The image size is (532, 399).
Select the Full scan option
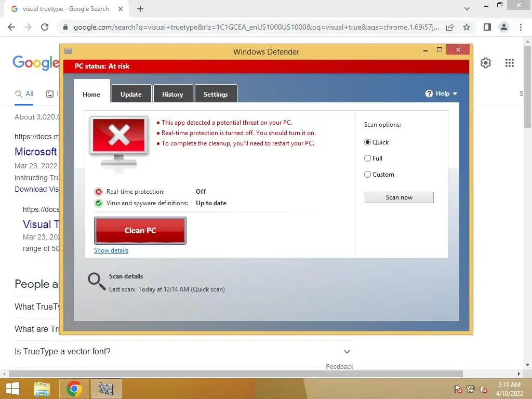(367, 158)
